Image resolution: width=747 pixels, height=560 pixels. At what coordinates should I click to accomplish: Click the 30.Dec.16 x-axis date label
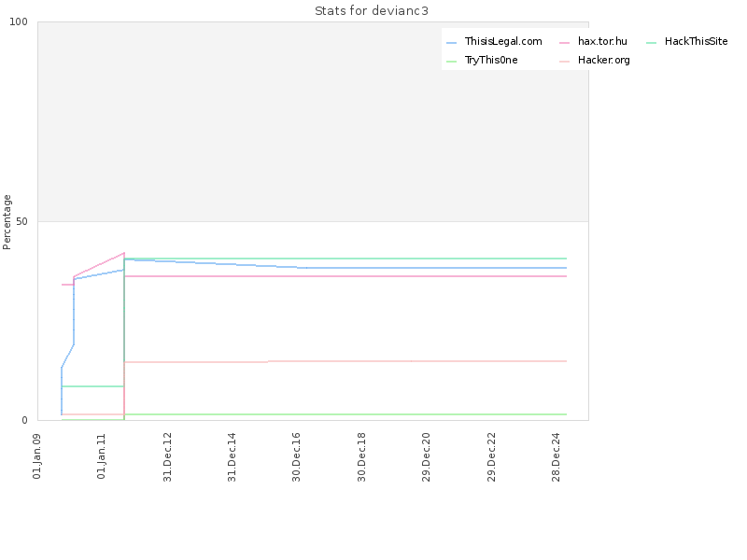(x=296, y=457)
